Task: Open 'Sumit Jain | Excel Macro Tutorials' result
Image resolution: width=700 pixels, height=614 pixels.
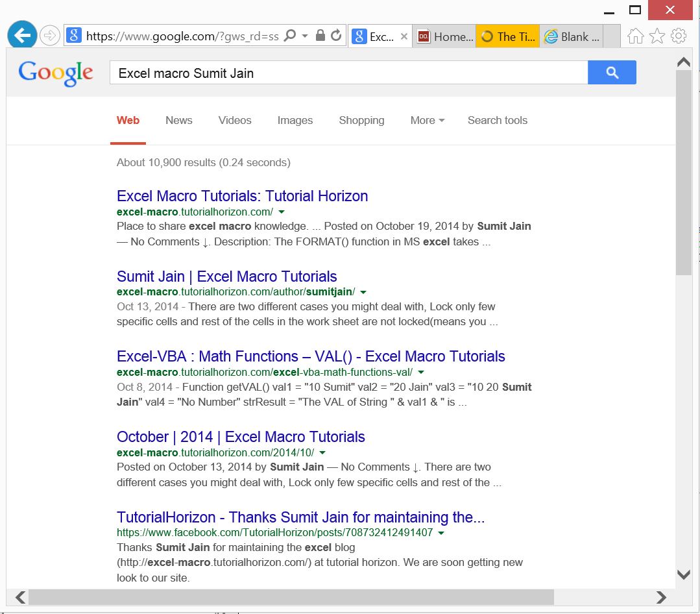Action: point(227,276)
